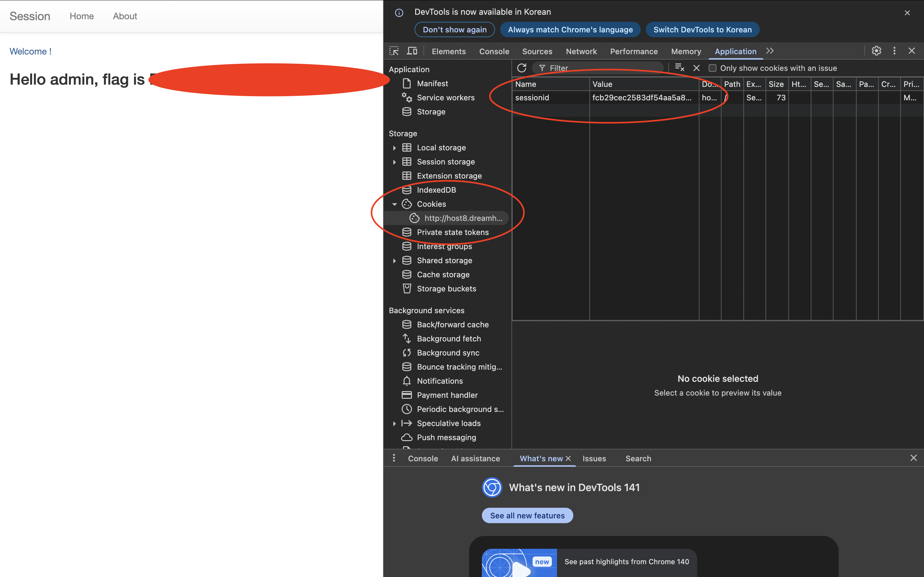Click Switch DevTools to Korean
The image size is (924, 577).
pyautogui.click(x=702, y=29)
